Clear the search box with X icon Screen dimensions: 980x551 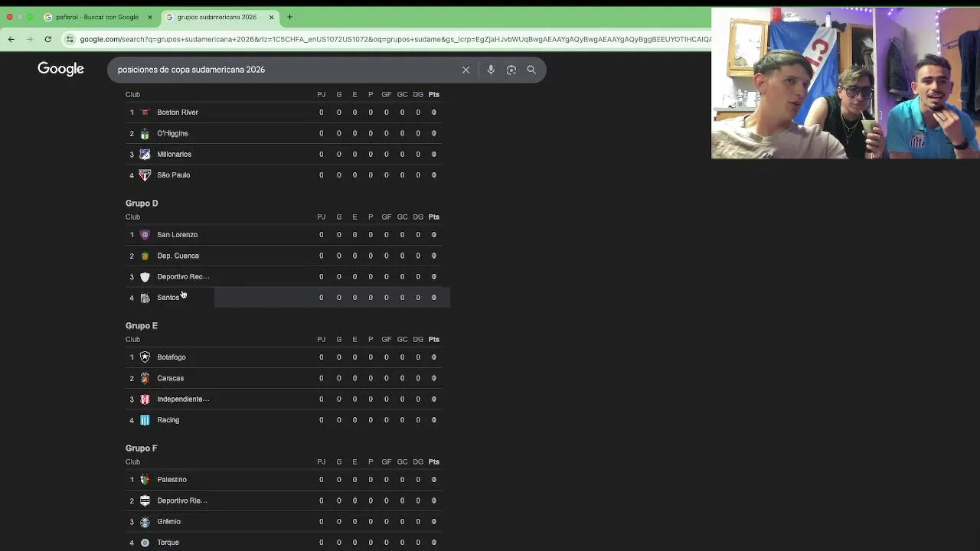tap(465, 70)
